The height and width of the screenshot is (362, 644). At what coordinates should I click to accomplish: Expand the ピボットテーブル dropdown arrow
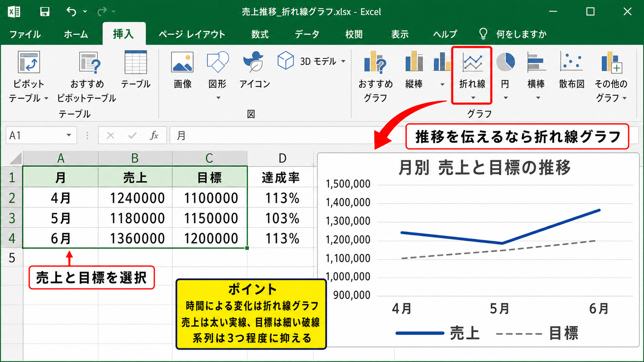pyautogui.click(x=46, y=98)
